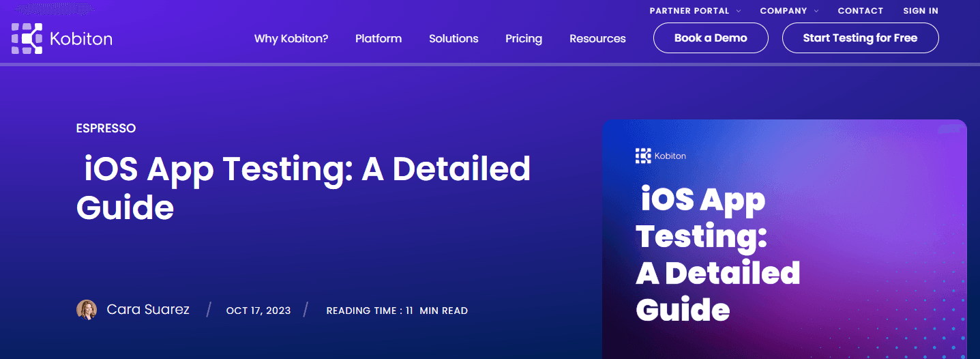Click the featured article image card

(x=784, y=240)
